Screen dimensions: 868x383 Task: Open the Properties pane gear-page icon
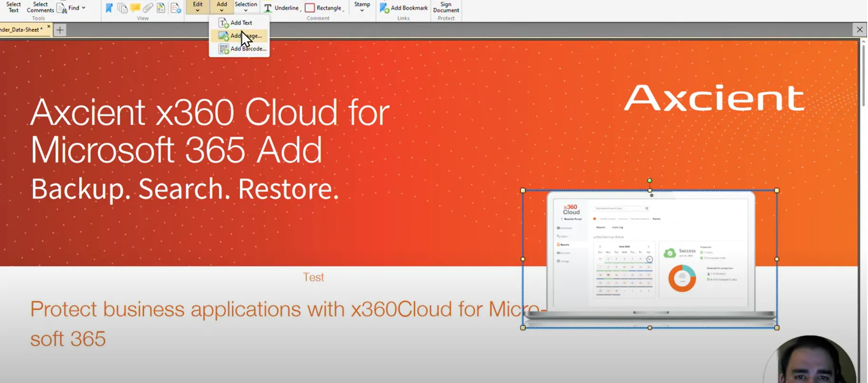pyautogui.click(x=176, y=8)
